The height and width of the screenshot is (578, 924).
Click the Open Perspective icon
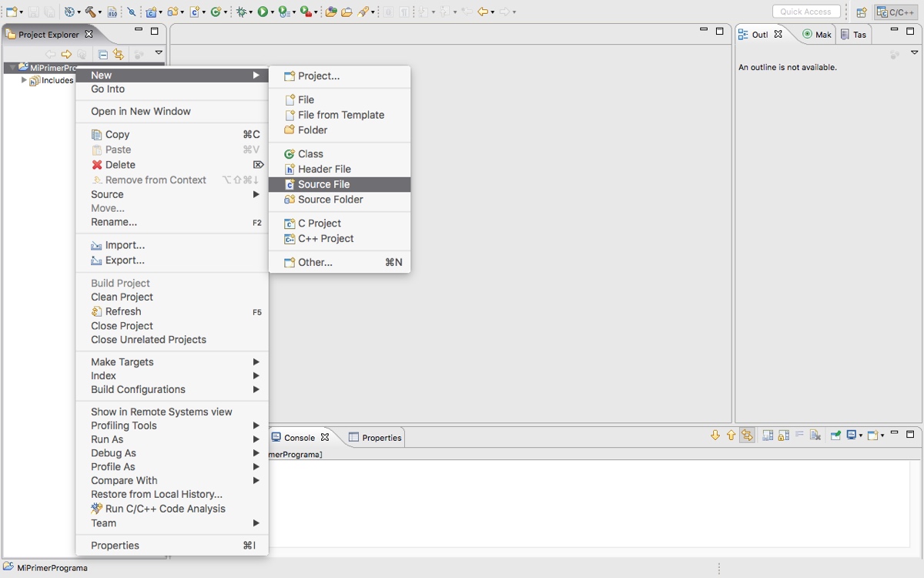pos(862,12)
